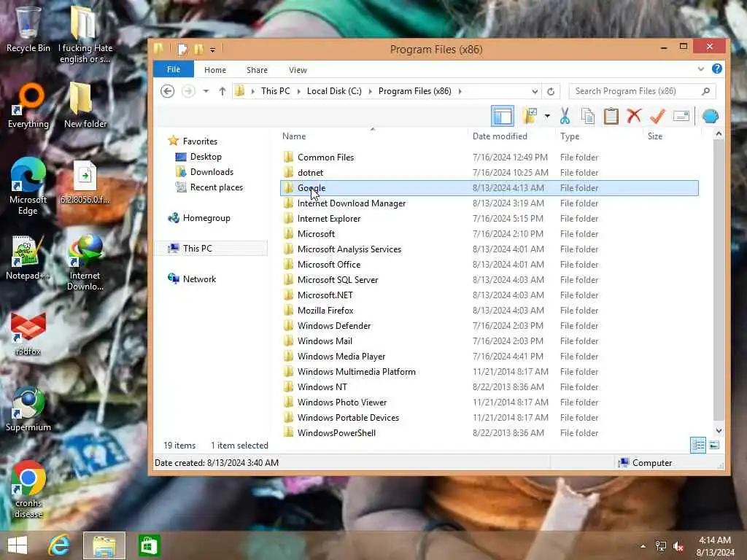This screenshot has width=747, height=560.
Task: Open the File menu tab
Action: tap(174, 69)
